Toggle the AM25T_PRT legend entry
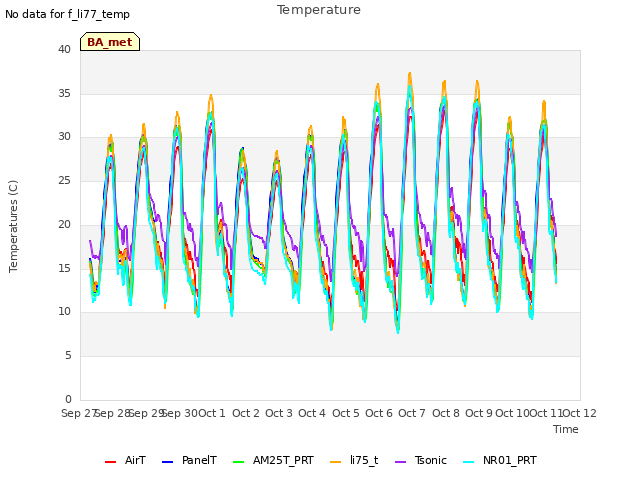 tap(273, 460)
